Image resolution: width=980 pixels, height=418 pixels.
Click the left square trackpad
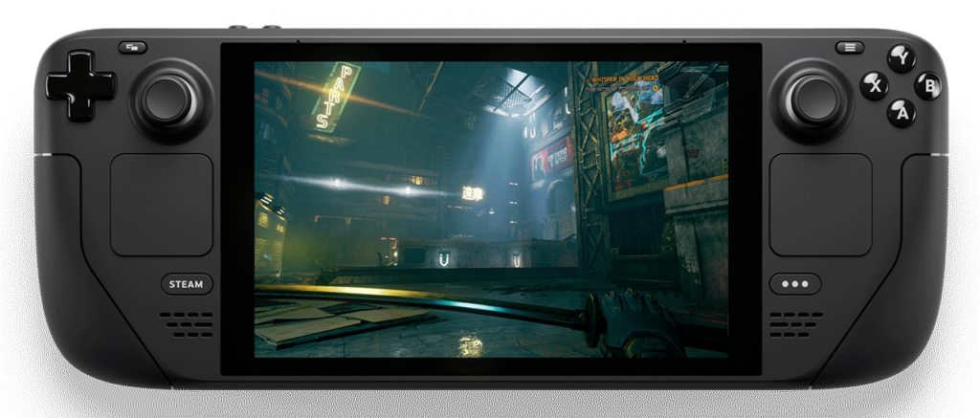(162, 205)
